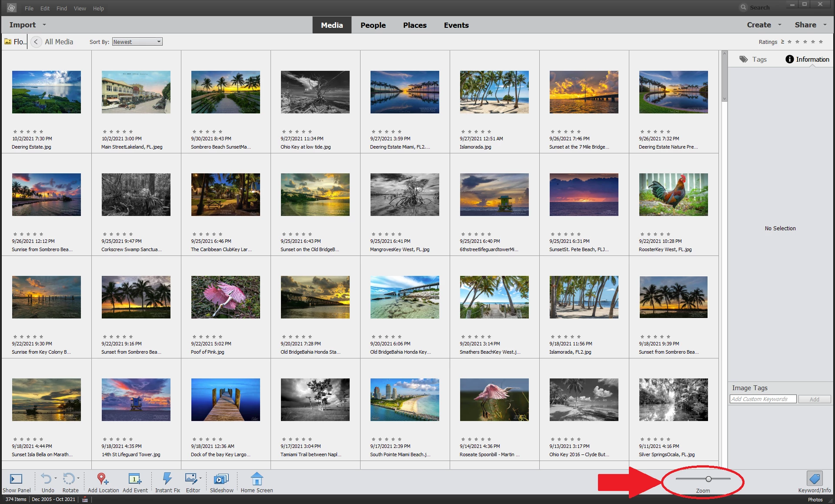Switch to the People tab
This screenshot has height=504, width=835.
373,25
